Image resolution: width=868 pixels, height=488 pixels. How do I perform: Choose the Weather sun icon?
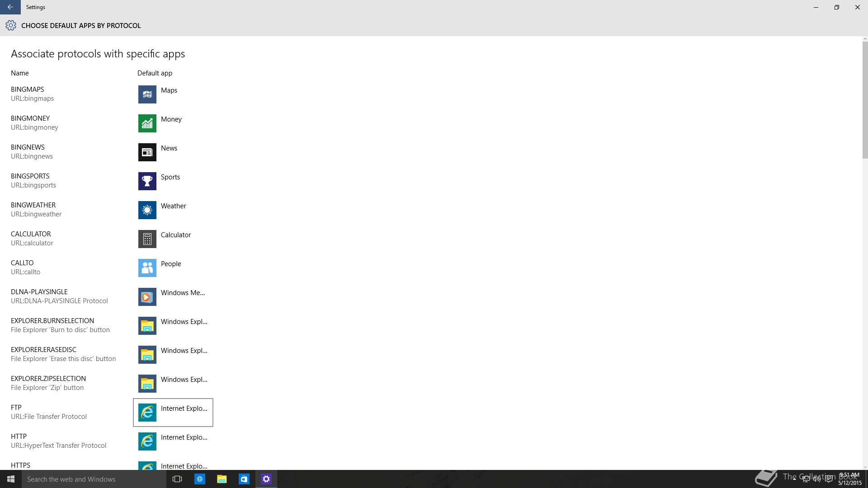[147, 210]
